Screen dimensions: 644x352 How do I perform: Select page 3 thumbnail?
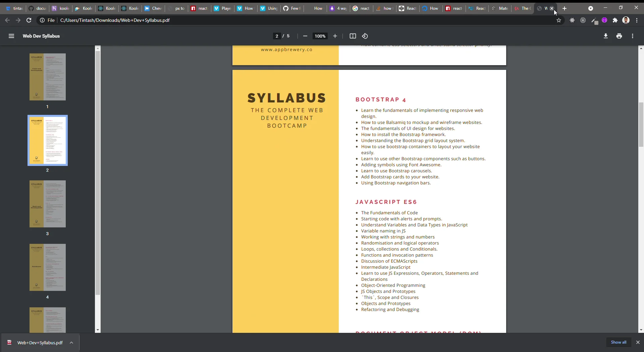tap(47, 204)
